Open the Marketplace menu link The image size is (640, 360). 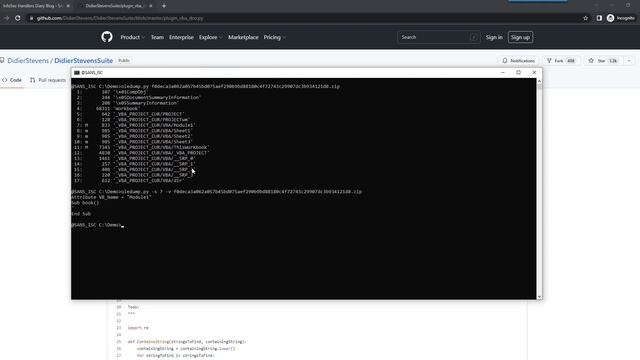[x=243, y=37]
